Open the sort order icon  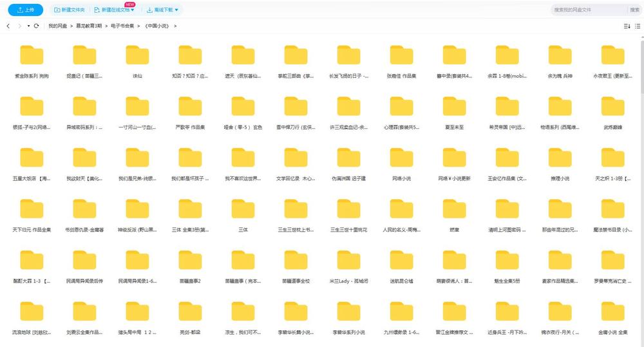point(627,26)
